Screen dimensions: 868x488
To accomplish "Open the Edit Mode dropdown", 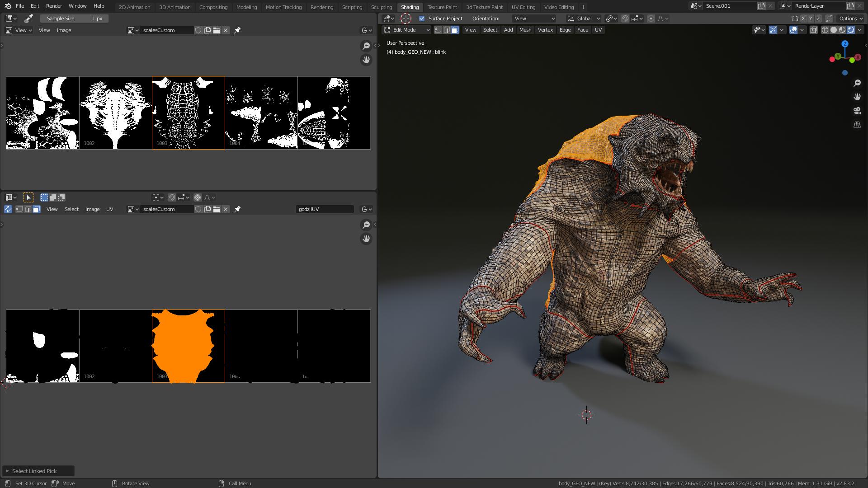I will (406, 30).
